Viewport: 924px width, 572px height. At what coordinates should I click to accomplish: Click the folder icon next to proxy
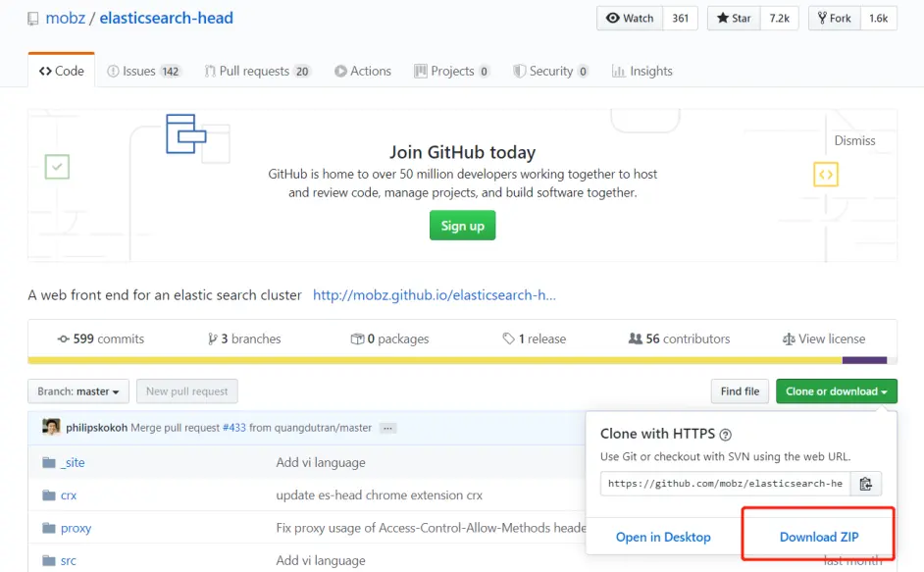click(49, 529)
